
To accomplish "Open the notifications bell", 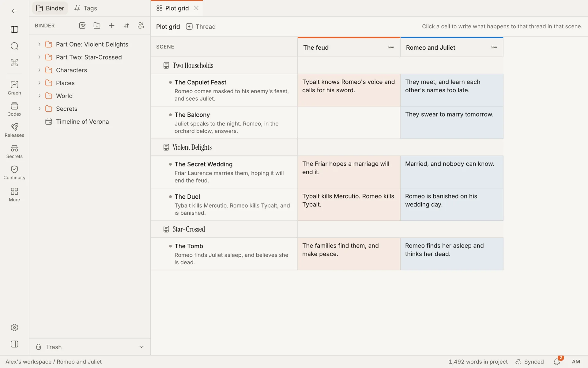I will [x=557, y=362].
